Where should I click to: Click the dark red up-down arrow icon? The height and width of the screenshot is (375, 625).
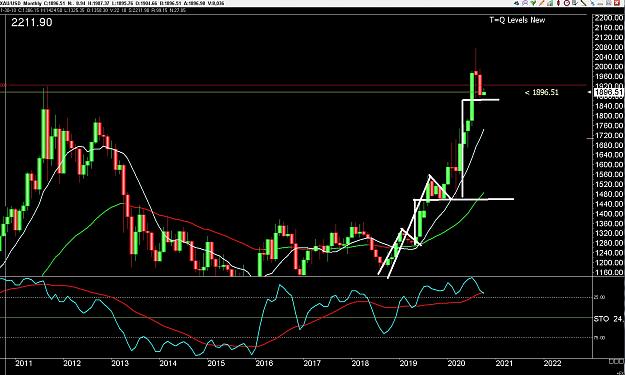(558, 3)
